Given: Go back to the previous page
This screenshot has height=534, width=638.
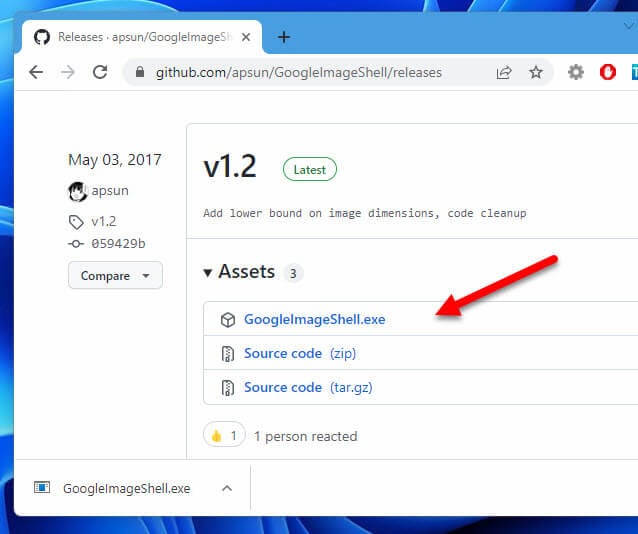Looking at the screenshot, I should point(36,72).
